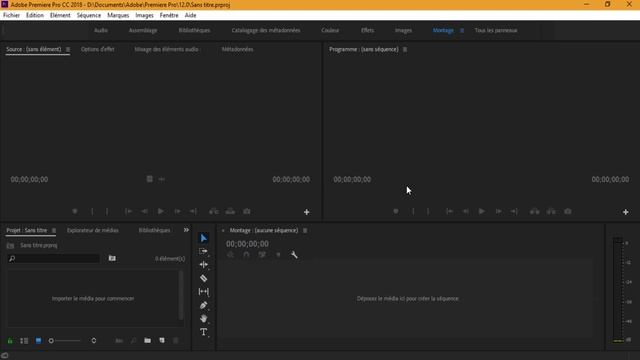Click Source monitor Insert button
The height and width of the screenshot is (360, 640).
click(x=213, y=211)
